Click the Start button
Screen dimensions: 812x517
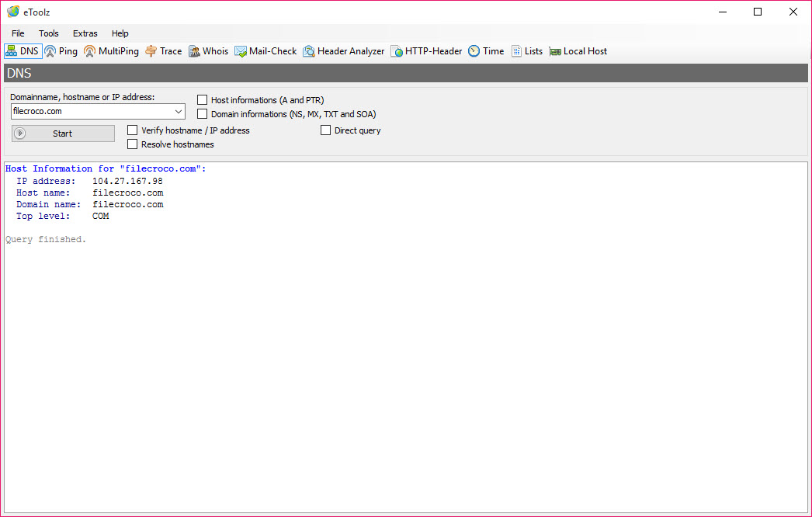63,134
